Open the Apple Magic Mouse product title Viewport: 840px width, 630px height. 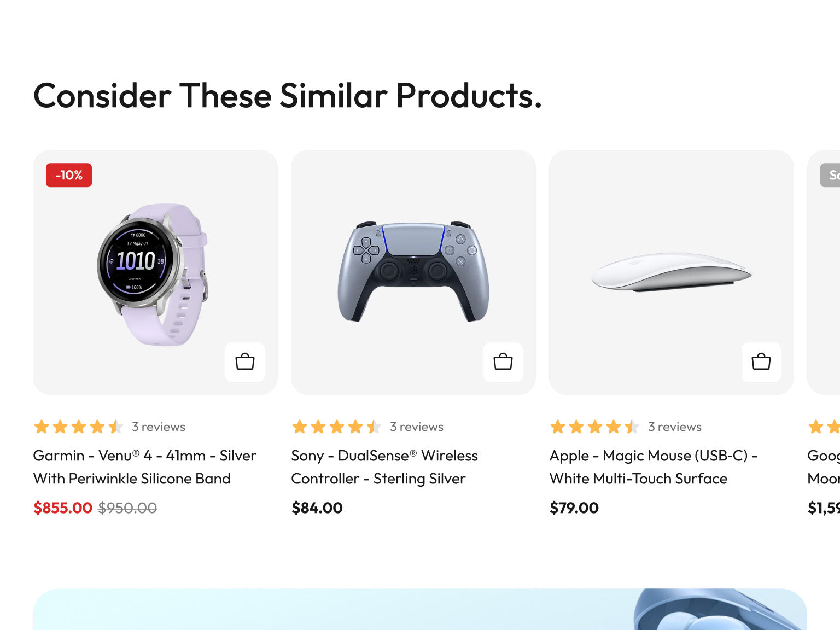tap(653, 467)
